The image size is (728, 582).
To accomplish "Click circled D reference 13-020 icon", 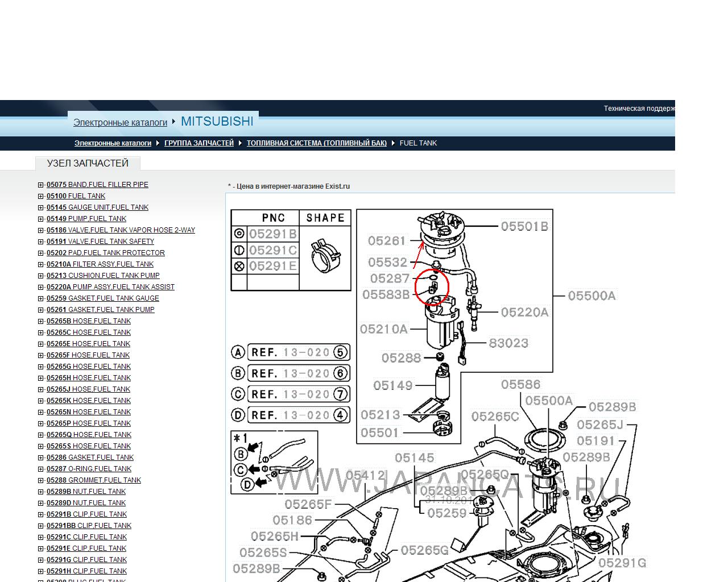I will (238, 415).
